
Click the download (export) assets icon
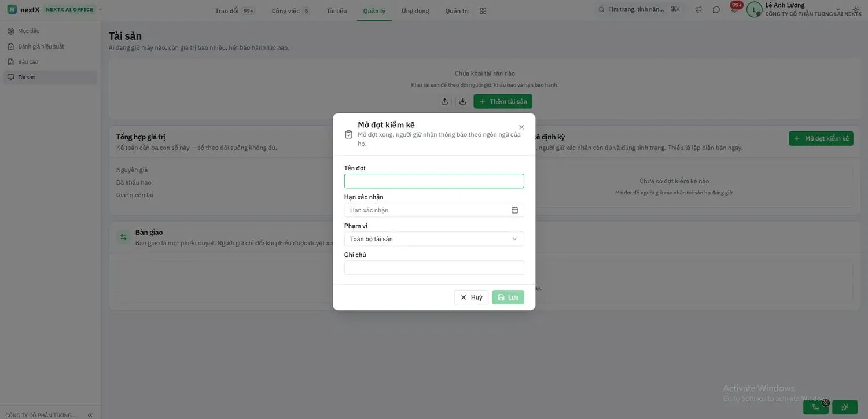(x=462, y=101)
